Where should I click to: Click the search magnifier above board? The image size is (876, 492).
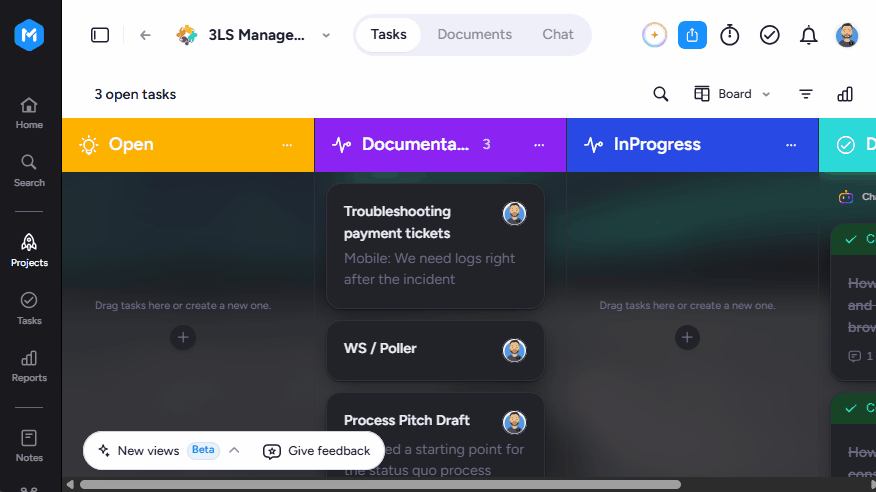pyautogui.click(x=660, y=94)
